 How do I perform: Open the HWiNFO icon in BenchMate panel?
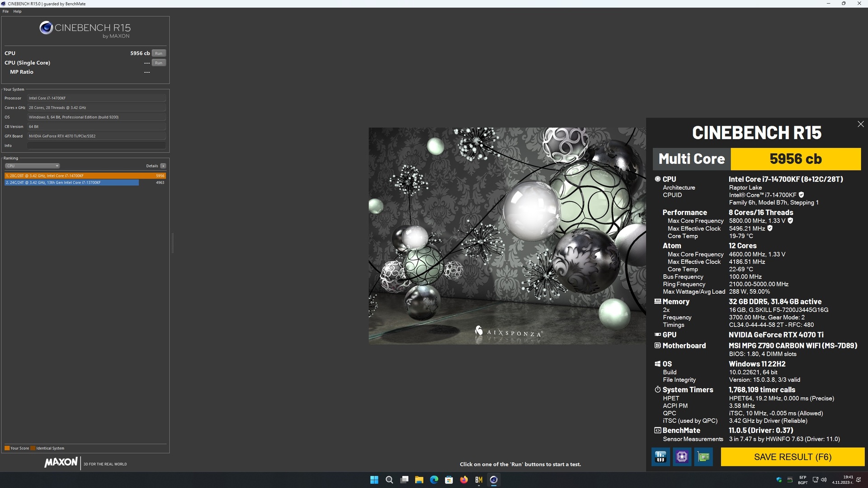(x=660, y=457)
